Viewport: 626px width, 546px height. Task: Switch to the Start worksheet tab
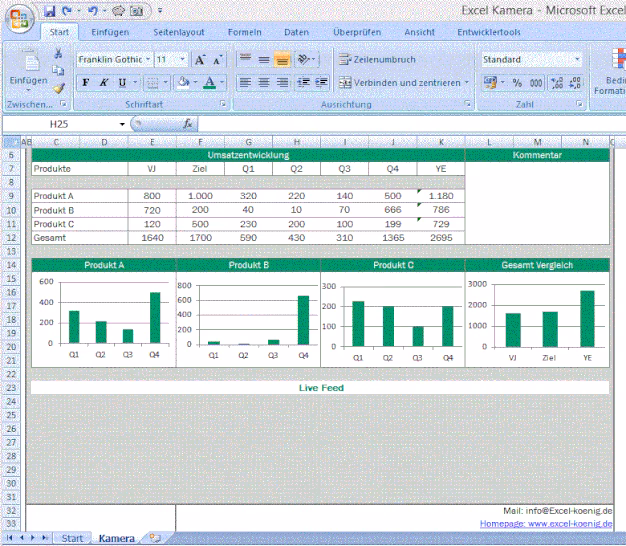click(x=72, y=538)
